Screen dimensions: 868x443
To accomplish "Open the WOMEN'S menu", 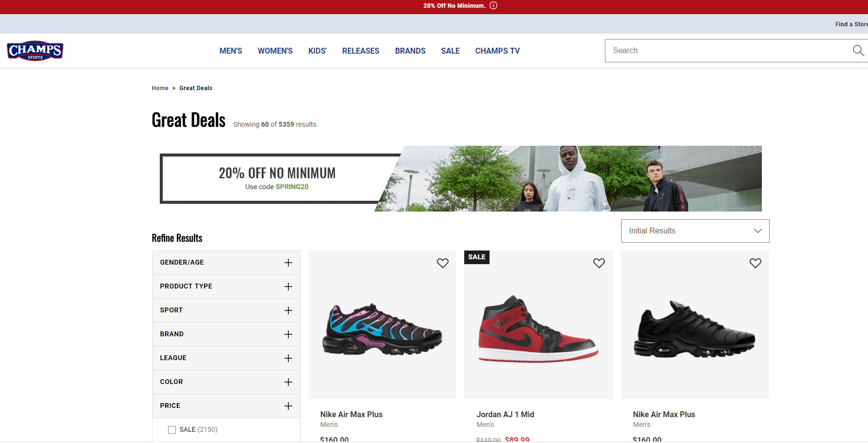I will pos(275,51).
